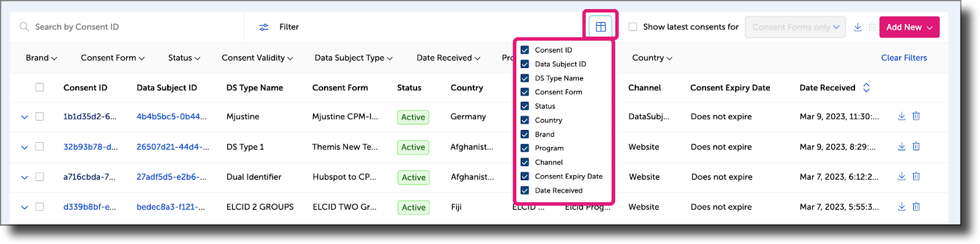This screenshot has width=980, height=244.
Task: Click the toolbar trash icon beside Add New
Action: tap(872, 27)
